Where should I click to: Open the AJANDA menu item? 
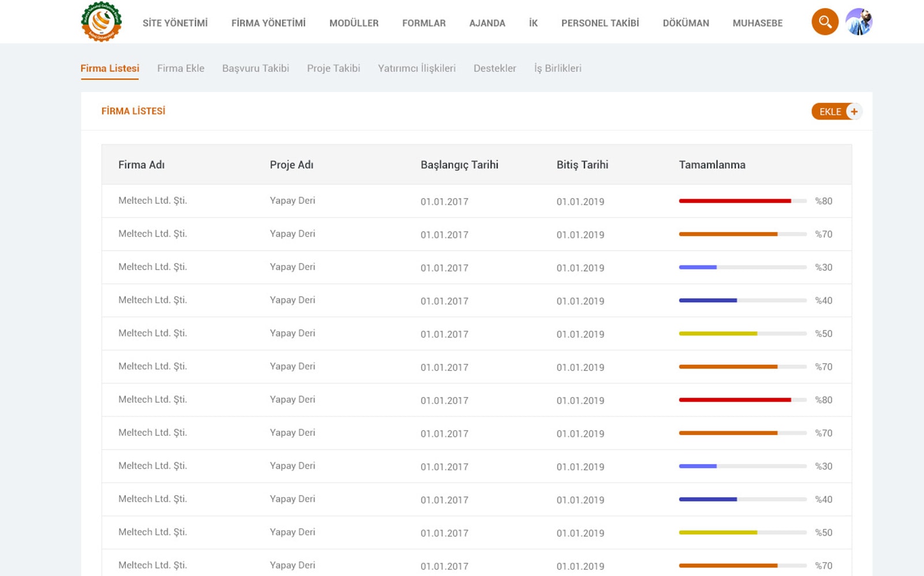click(487, 23)
